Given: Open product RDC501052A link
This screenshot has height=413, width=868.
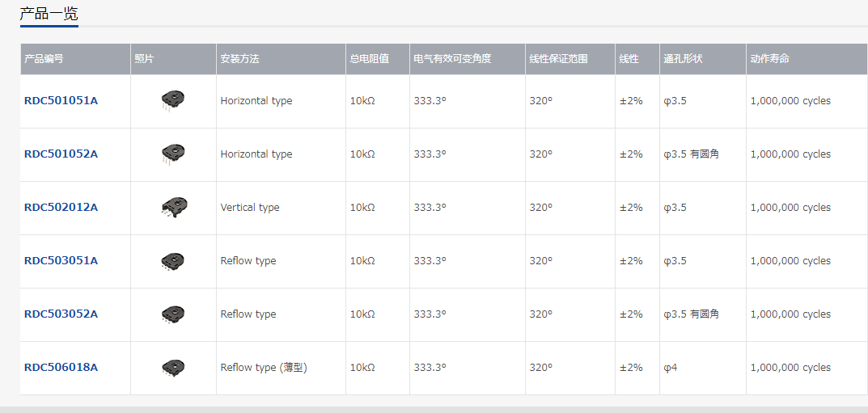Looking at the screenshot, I should pos(61,154).
